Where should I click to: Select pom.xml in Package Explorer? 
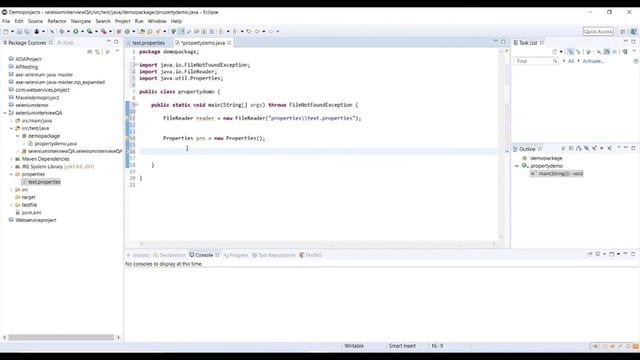pos(31,213)
